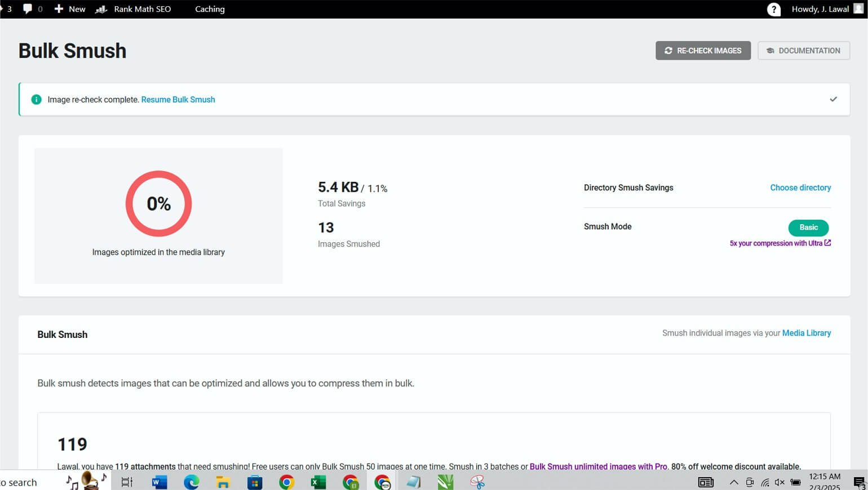This screenshot has height=490, width=868.
Task: Open the New menu in the admin bar
Action: (70, 9)
